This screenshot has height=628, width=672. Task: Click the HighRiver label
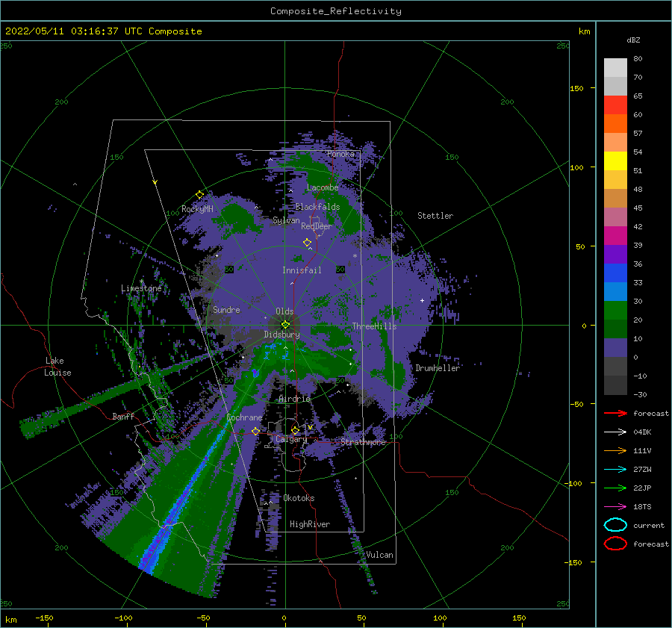coord(309,524)
